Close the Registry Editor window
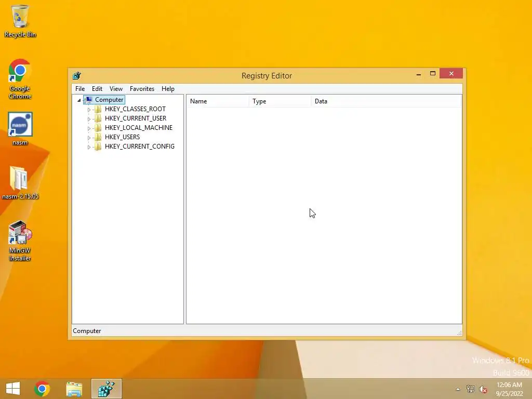 click(451, 74)
